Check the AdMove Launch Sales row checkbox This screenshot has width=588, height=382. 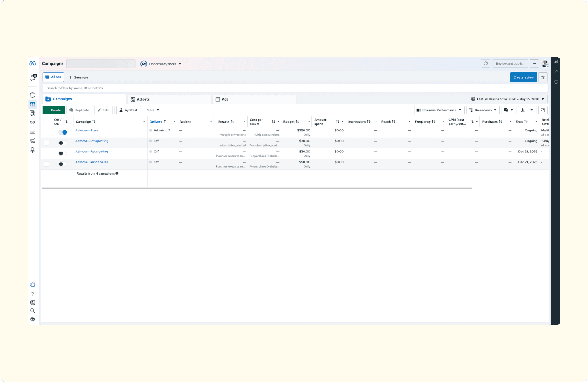pyautogui.click(x=46, y=164)
